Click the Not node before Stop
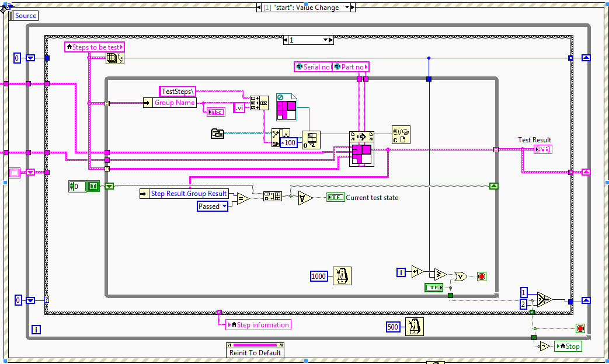609x364 pixels. pyautogui.click(x=545, y=346)
